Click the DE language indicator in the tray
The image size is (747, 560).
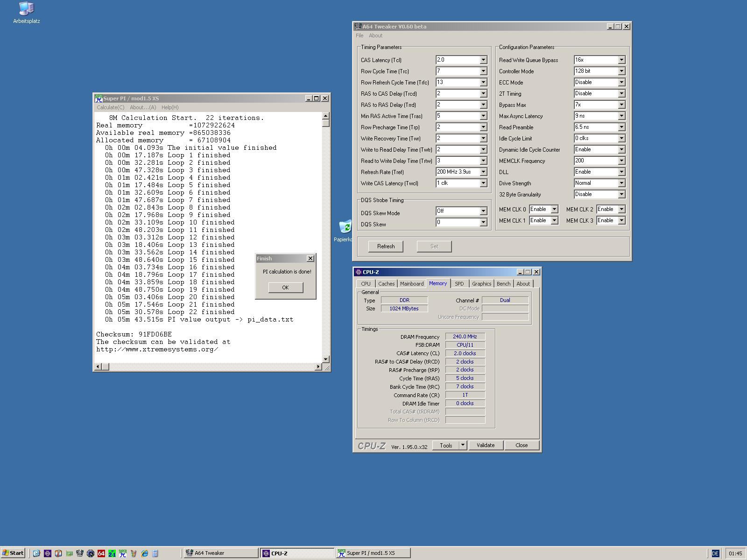coord(715,553)
